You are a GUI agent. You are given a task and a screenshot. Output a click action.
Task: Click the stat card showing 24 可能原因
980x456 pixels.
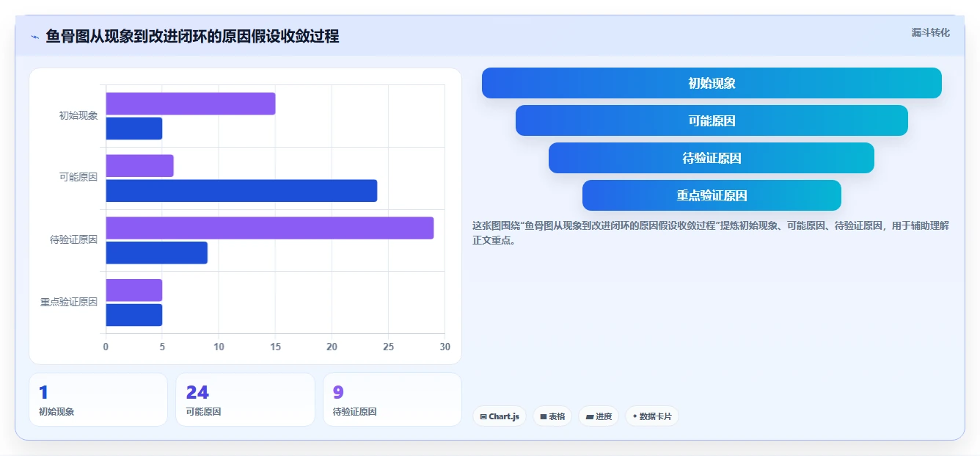pos(245,399)
